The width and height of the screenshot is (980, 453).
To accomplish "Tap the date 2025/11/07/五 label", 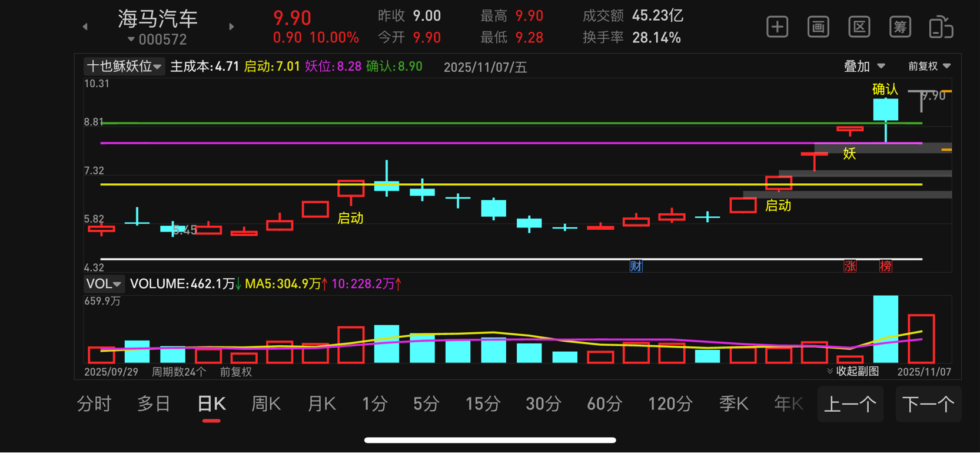I will [486, 67].
